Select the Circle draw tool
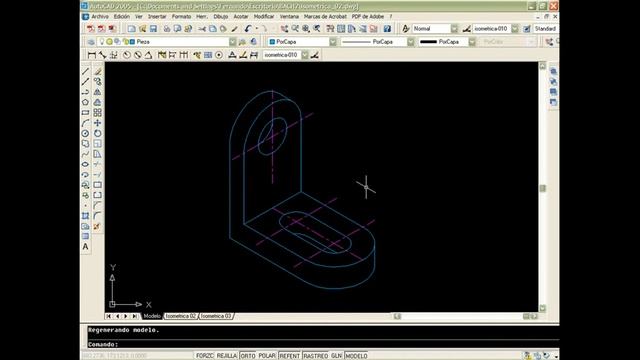This screenshot has width=640, height=360. coord(85,133)
